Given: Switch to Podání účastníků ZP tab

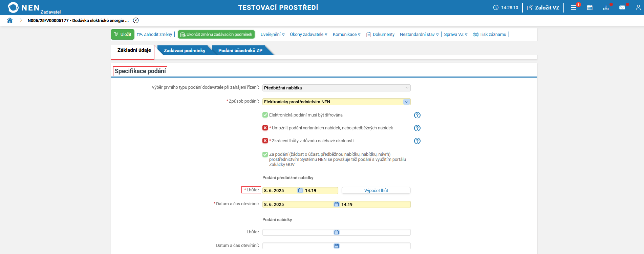Looking at the screenshot, I should [240, 50].
